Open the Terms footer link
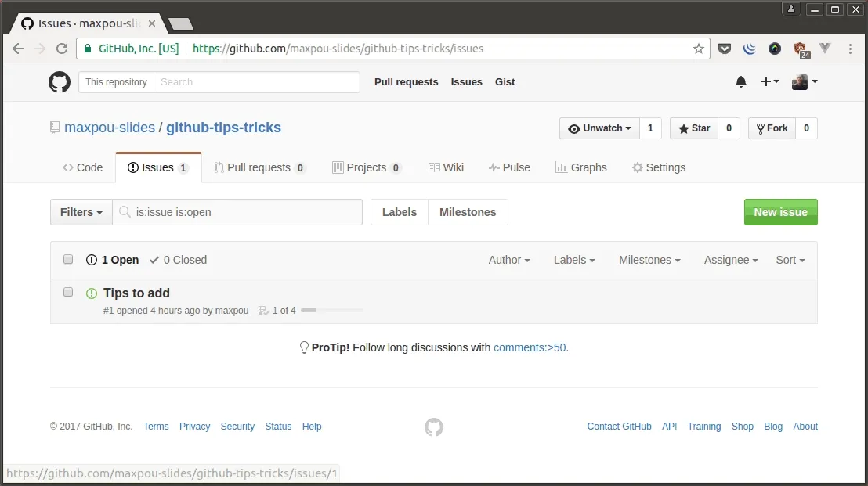Screen dimensions: 868x486 156,427
